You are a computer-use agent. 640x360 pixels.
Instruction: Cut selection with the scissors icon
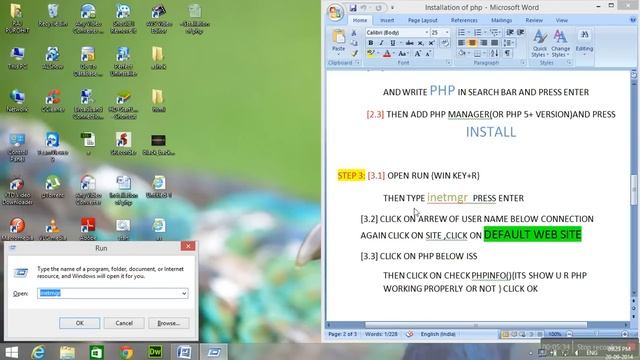click(x=354, y=33)
